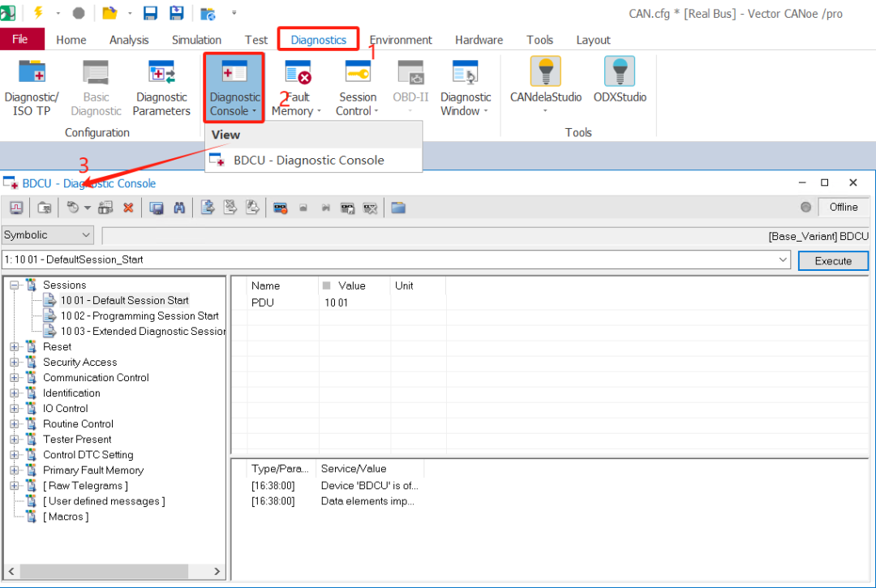
Task: Open the service selection combo box arrow
Action: (783, 260)
